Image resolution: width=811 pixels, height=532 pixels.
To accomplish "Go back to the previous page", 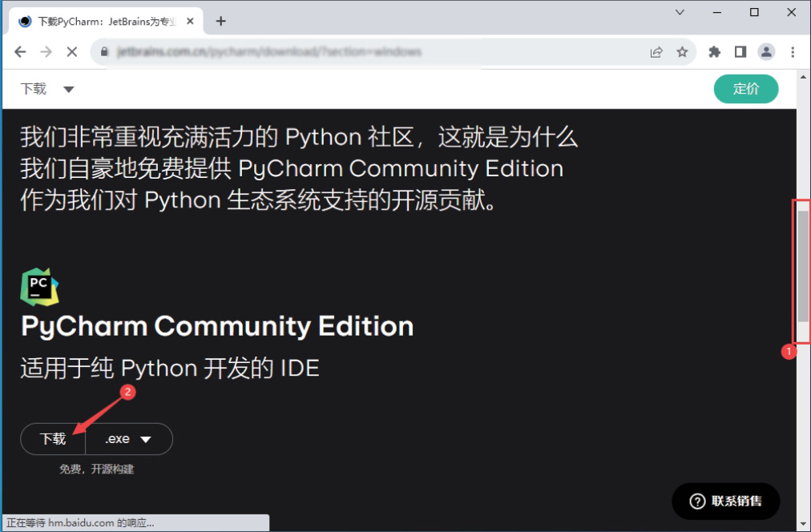I will (x=21, y=52).
